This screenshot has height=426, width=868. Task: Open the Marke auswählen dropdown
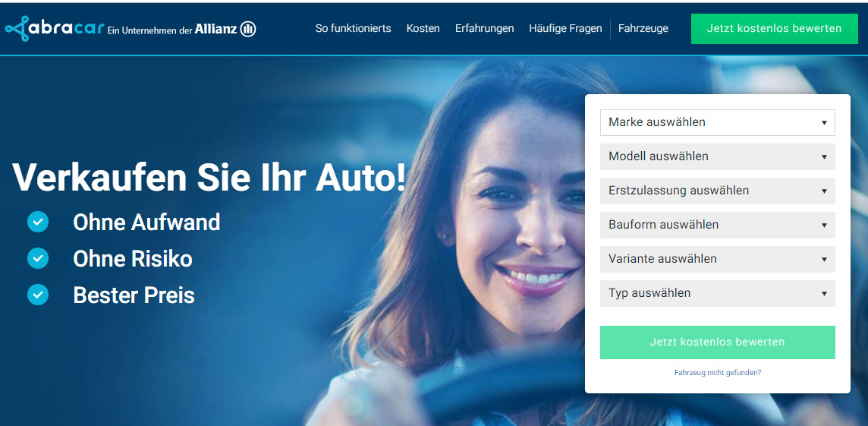click(718, 122)
